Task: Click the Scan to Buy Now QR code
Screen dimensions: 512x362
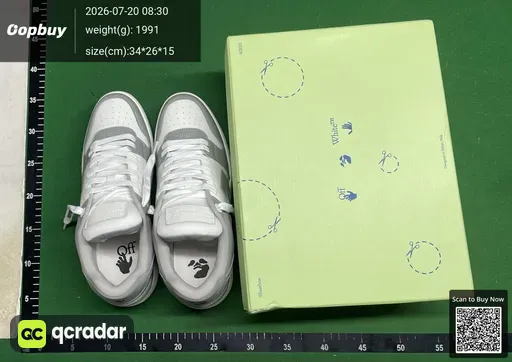Action: tap(478, 330)
